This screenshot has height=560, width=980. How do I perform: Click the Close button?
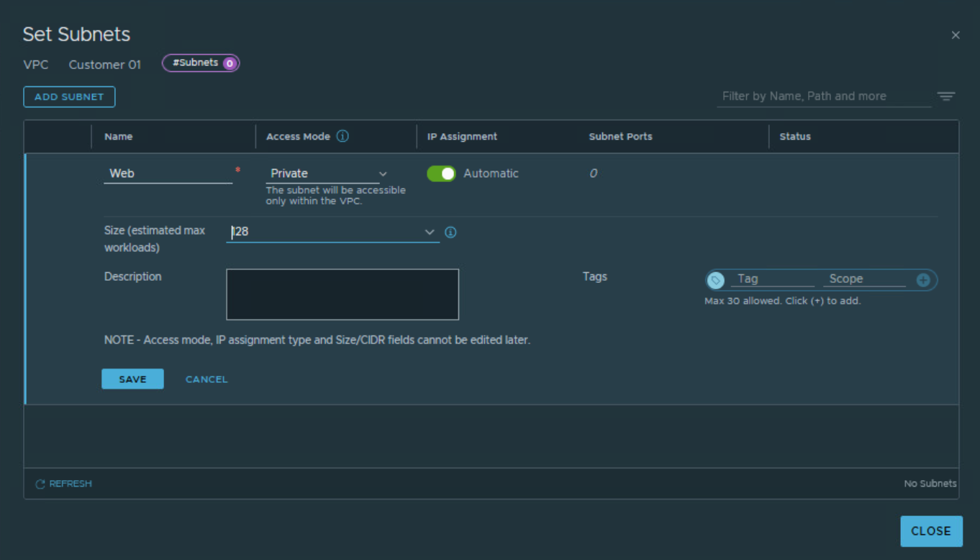point(930,531)
